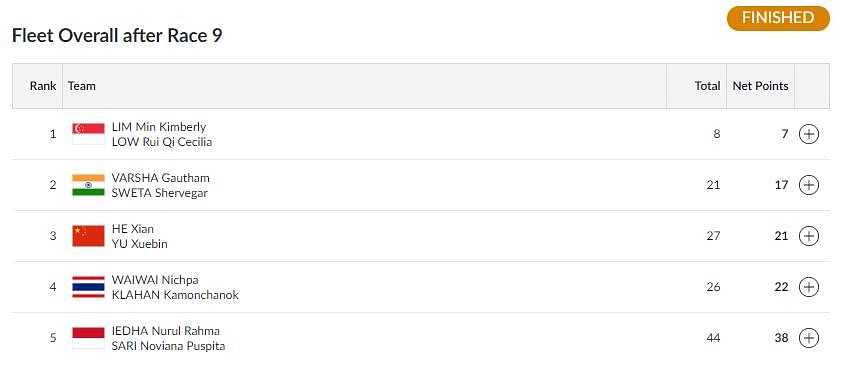Expand details for LIM Min Kimberly's team

coord(809,134)
